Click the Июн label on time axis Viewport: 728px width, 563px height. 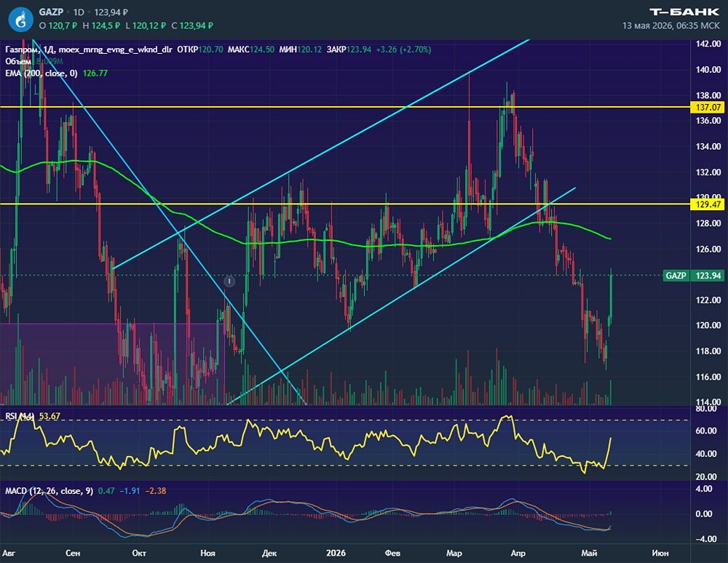(660, 553)
